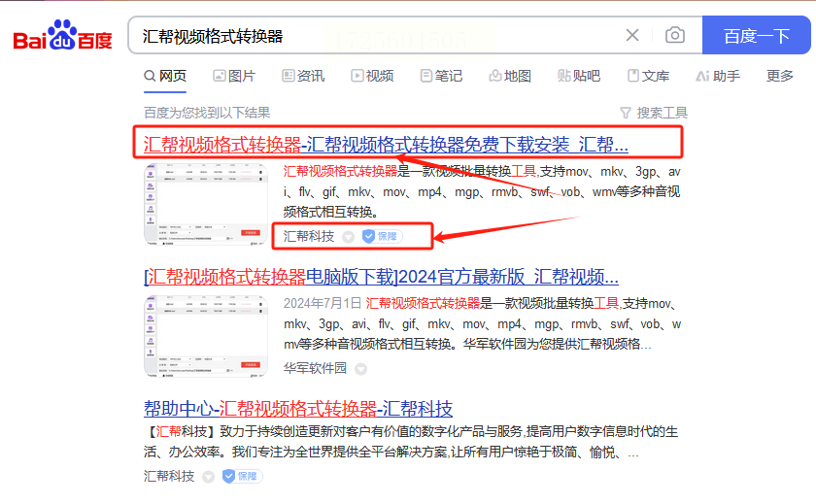Clear the search box with X icon
The height and width of the screenshot is (504, 816).
pos(632,35)
